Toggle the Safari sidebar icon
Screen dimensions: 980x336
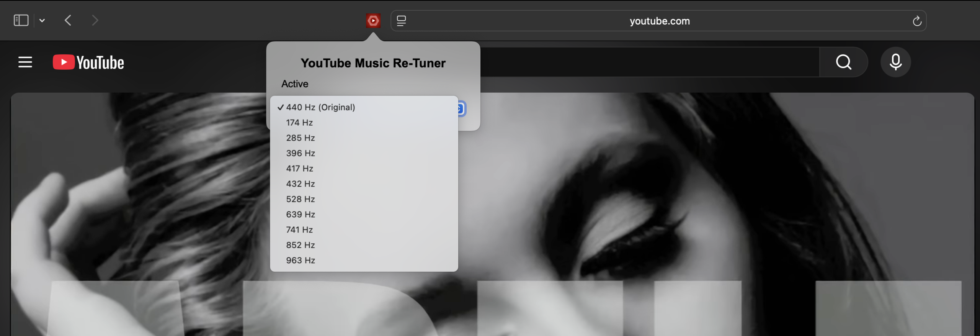click(x=21, y=20)
